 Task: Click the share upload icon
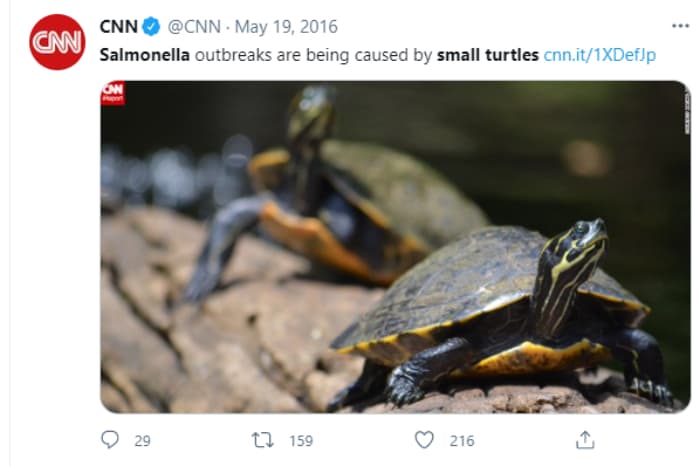[x=585, y=439]
